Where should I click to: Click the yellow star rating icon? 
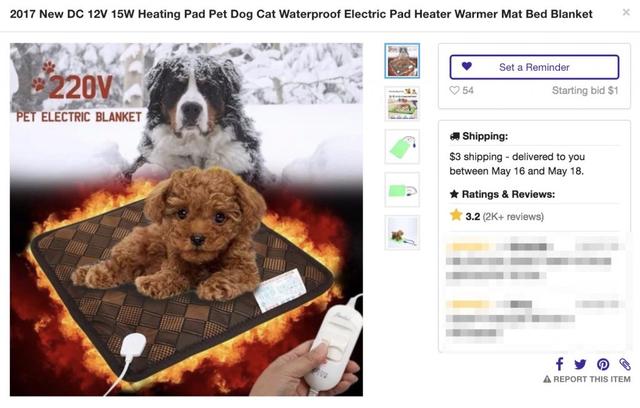tap(456, 215)
